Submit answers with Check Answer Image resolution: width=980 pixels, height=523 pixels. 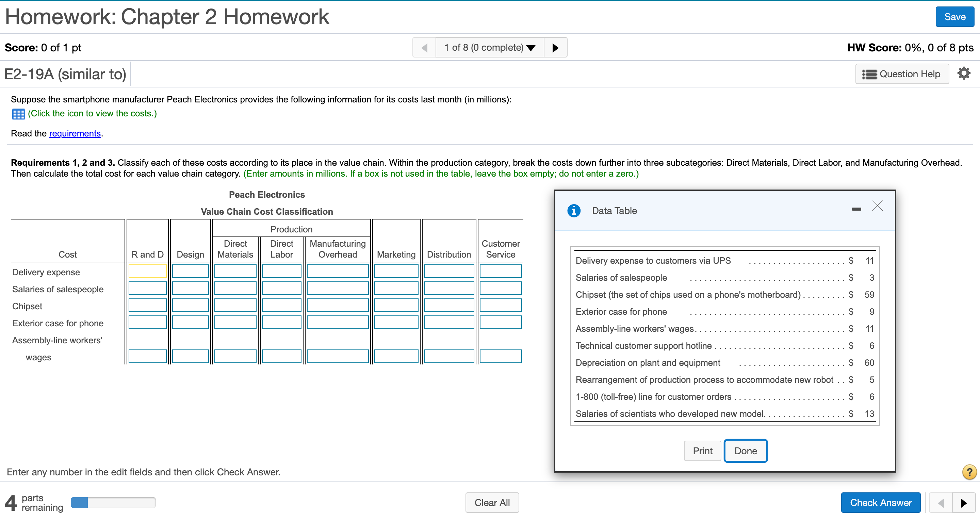pos(881,503)
